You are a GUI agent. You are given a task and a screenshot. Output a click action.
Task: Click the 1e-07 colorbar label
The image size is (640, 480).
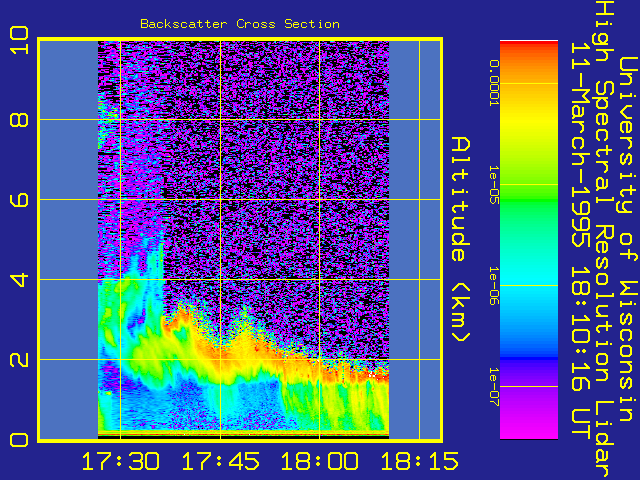[x=494, y=386]
